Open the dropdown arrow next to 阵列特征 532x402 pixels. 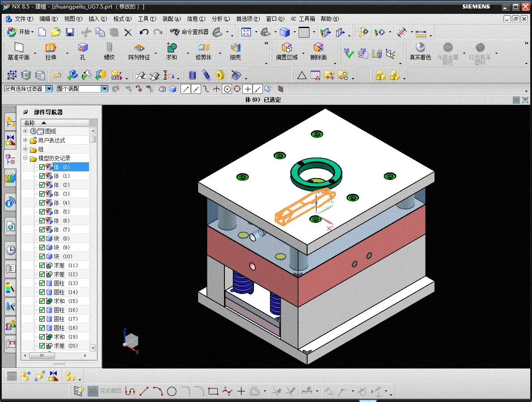click(156, 53)
